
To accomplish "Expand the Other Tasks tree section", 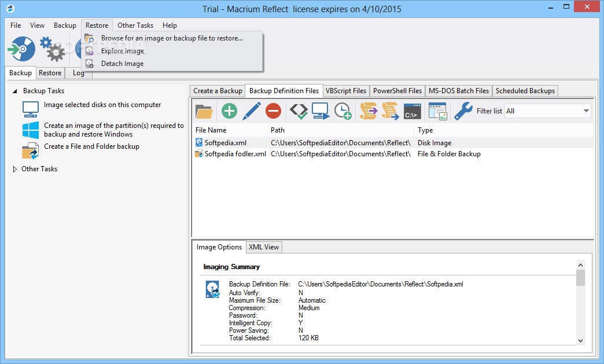I will coord(14,169).
